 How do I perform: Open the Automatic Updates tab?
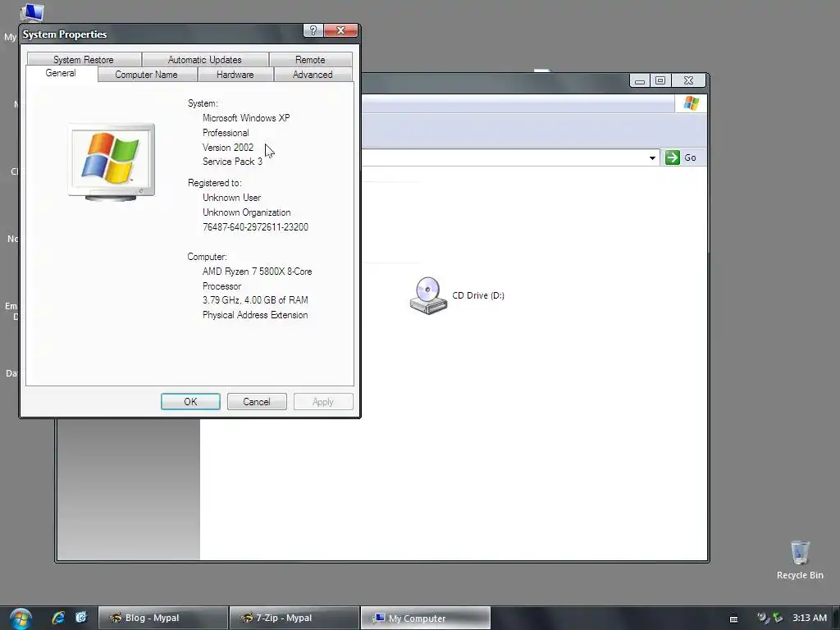[x=204, y=59]
